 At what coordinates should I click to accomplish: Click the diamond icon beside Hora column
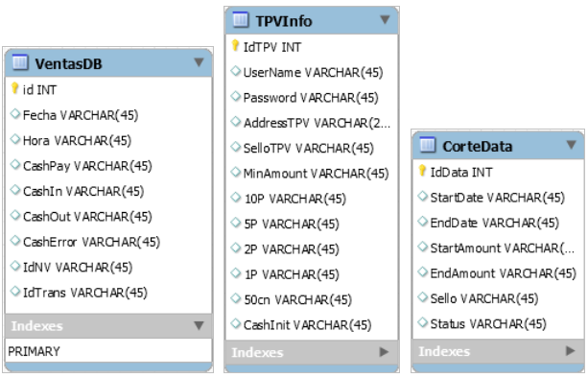tap(15, 139)
